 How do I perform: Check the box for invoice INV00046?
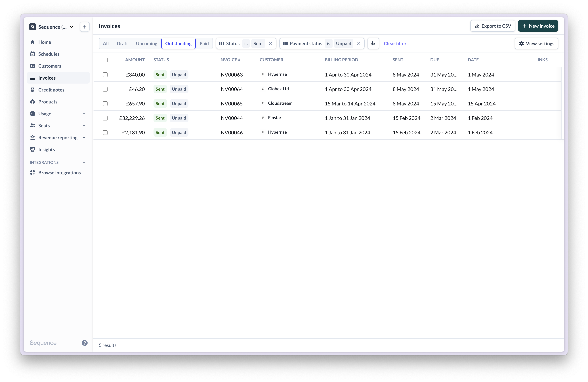click(x=105, y=133)
